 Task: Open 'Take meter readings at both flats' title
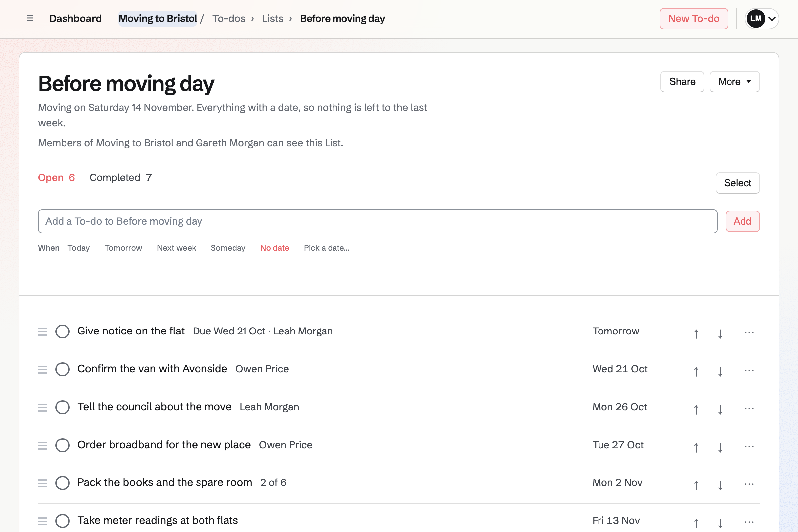click(158, 521)
